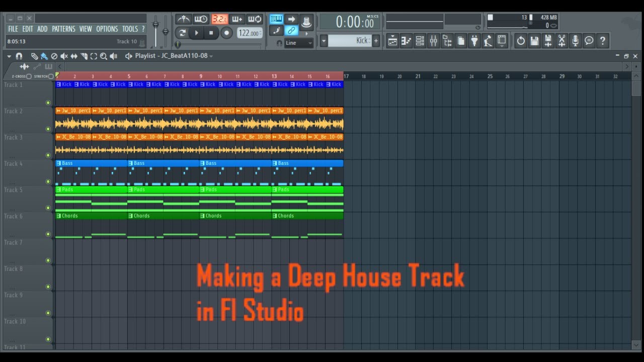This screenshot has height=362, width=644.
Task: Open help with question mark icon
Action: click(603, 41)
